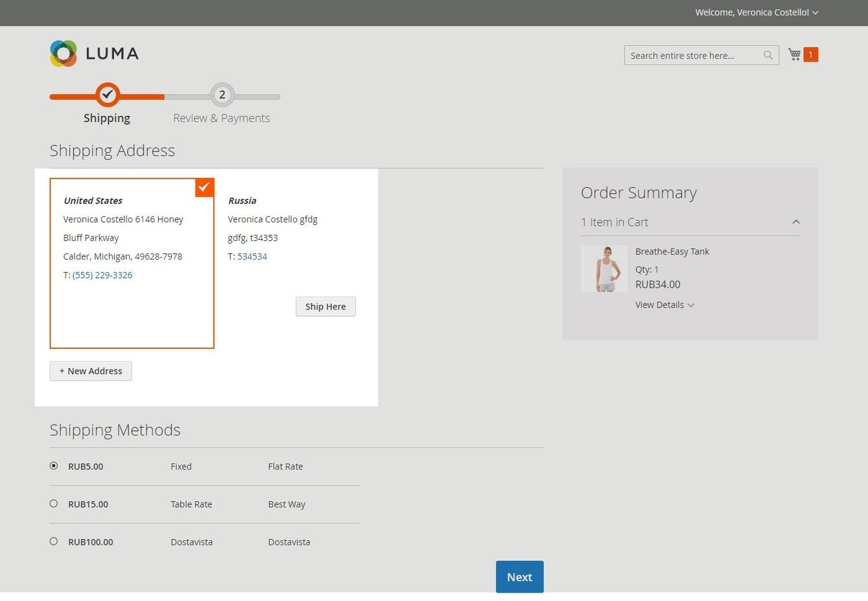This screenshot has width=868, height=601.
Task: Click the Shipping step checkmark circle
Action: [108, 95]
